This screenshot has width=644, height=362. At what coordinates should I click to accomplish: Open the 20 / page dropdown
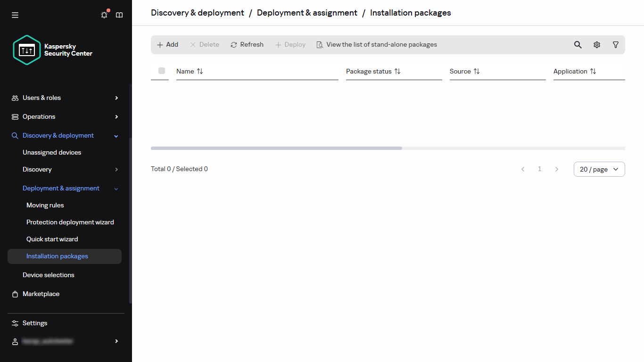pos(599,169)
